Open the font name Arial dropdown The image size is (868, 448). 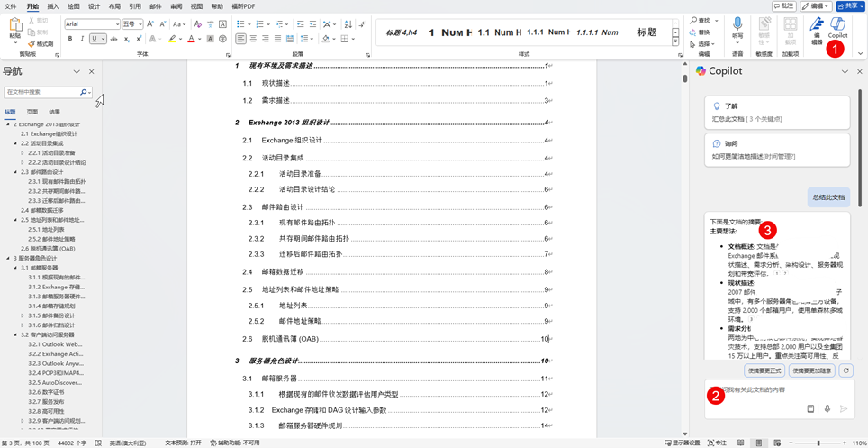coord(117,24)
